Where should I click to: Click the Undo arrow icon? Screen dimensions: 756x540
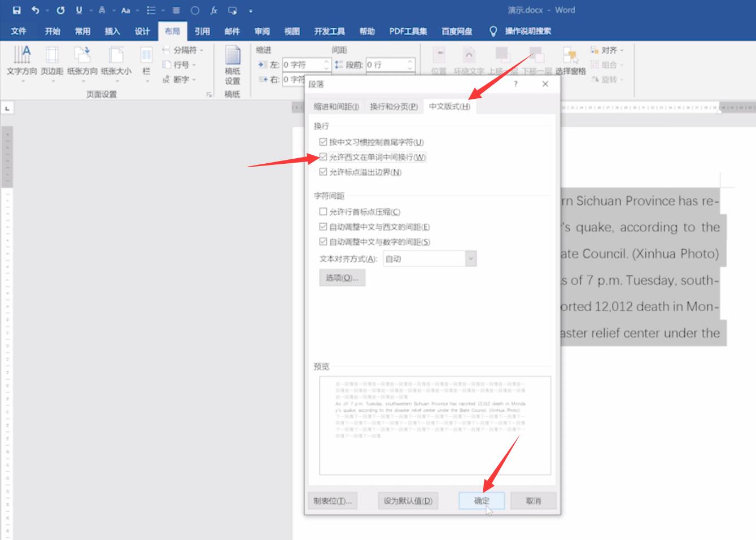[36, 10]
